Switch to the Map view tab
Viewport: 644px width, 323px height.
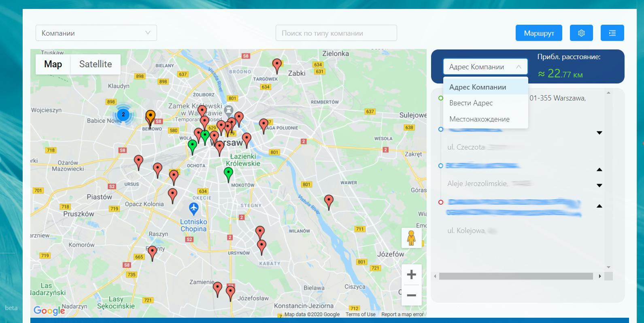53,64
